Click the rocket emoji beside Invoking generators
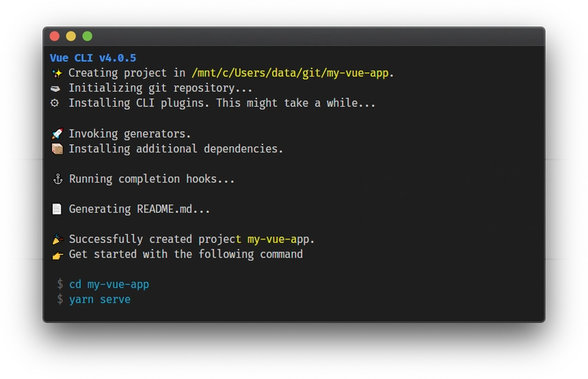Image resolution: width=588 pixels, height=379 pixels. pyautogui.click(x=57, y=134)
